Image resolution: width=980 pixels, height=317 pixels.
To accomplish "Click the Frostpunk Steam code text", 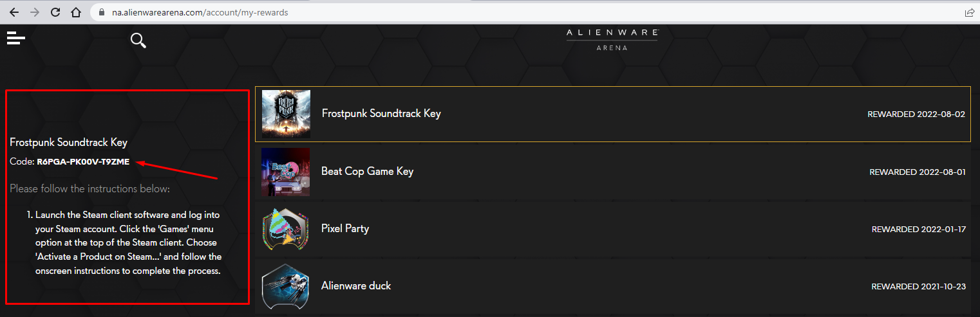I will pos(83,162).
